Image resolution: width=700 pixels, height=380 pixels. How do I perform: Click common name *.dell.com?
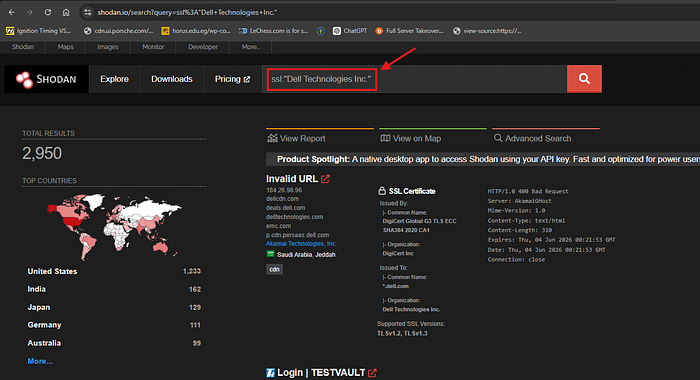point(396,286)
